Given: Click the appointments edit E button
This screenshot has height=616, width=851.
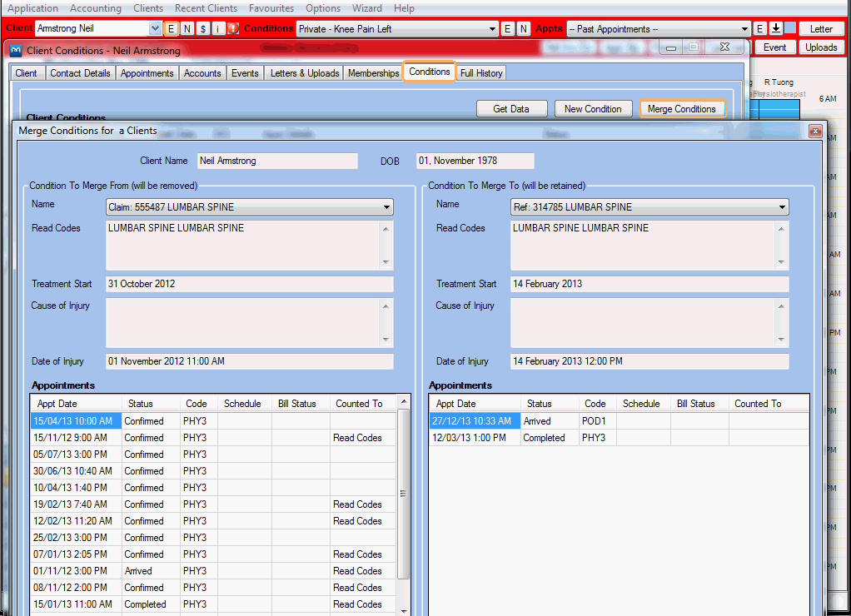Looking at the screenshot, I should click(759, 29).
